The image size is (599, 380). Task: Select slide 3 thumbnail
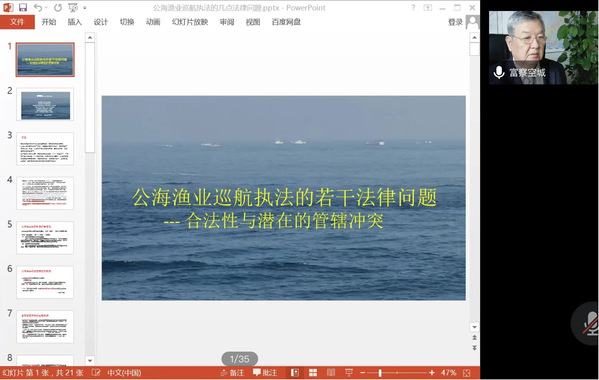tap(45, 149)
